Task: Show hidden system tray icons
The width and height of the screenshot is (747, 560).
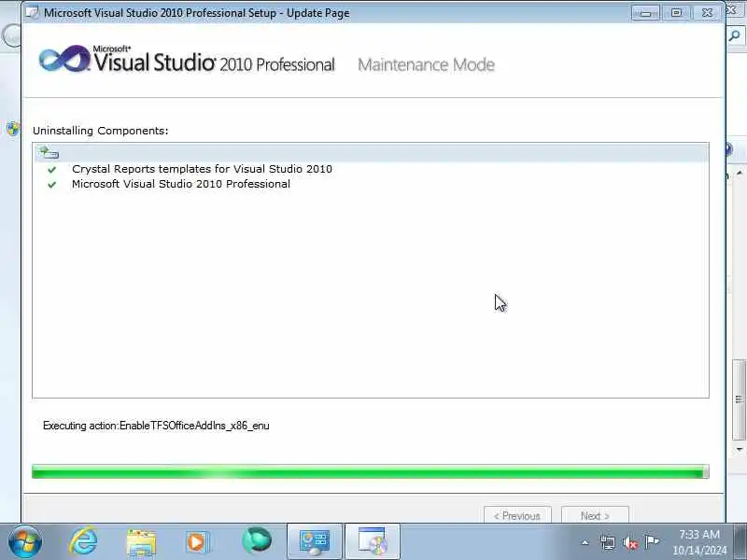Action: tap(585, 542)
